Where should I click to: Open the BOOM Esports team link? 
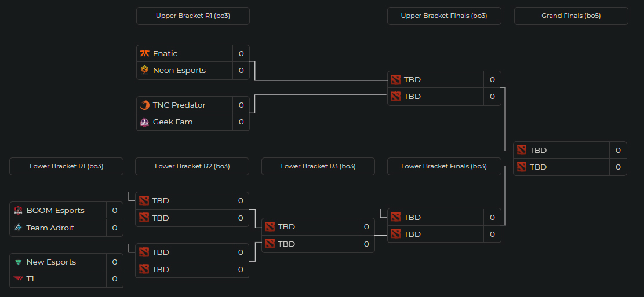(x=55, y=210)
